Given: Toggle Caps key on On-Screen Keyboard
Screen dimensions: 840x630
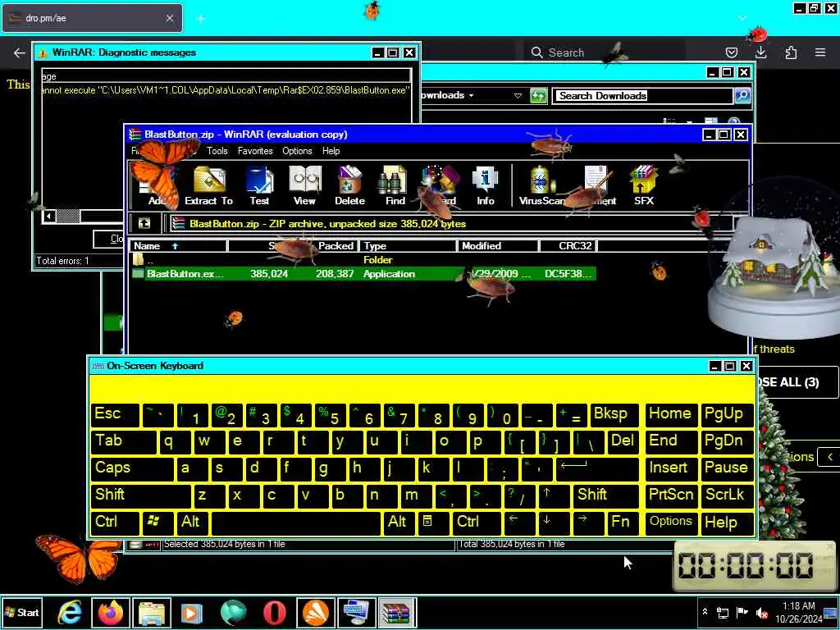Looking at the screenshot, I should pos(132,468).
